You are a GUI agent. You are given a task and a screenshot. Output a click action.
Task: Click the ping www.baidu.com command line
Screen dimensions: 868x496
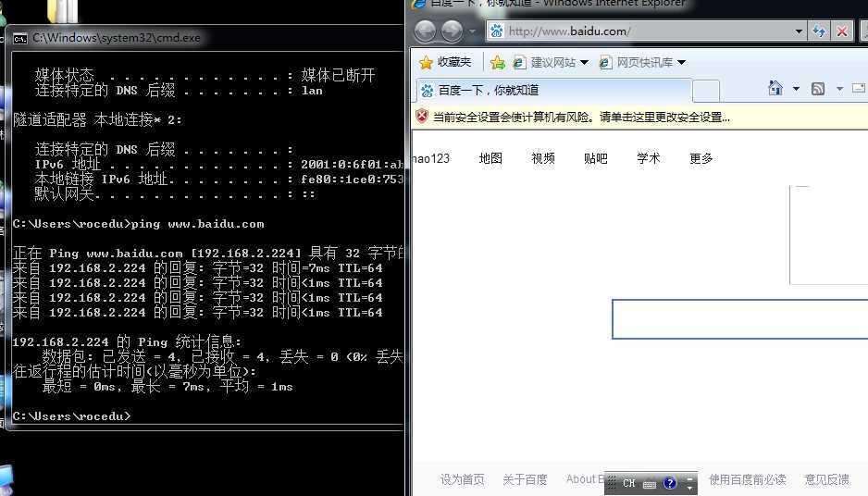[x=139, y=224]
